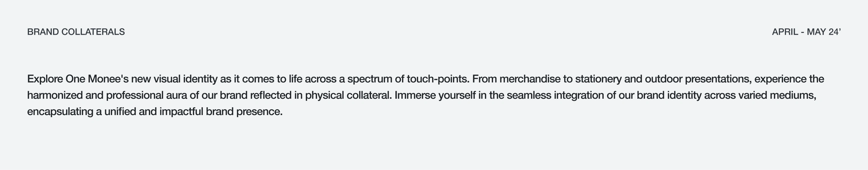The image size is (868, 170).
Task: Click the APRIL - MAY 24' date label
Action: click(806, 32)
